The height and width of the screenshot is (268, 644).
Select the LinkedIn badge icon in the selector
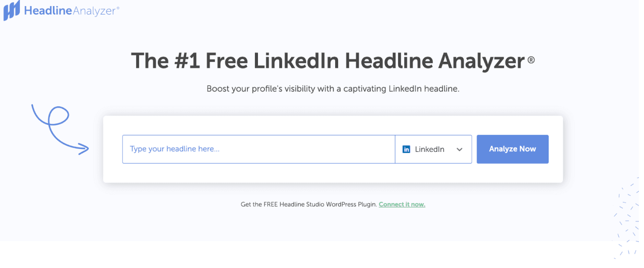[406, 149]
